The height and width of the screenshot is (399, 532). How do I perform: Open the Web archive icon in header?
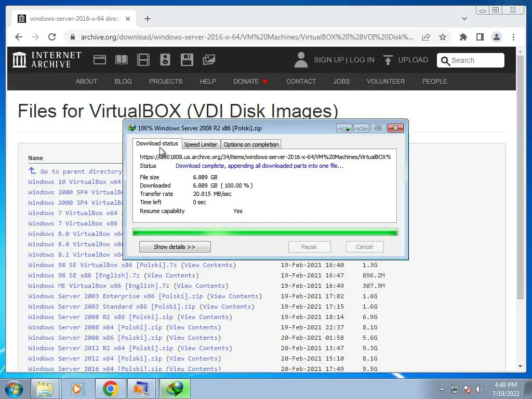[x=100, y=60]
